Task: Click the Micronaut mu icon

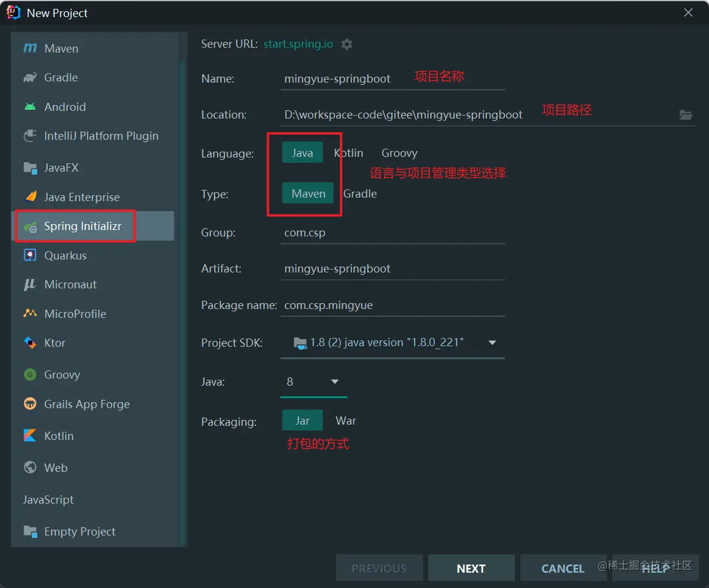Action: (x=30, y=285)
